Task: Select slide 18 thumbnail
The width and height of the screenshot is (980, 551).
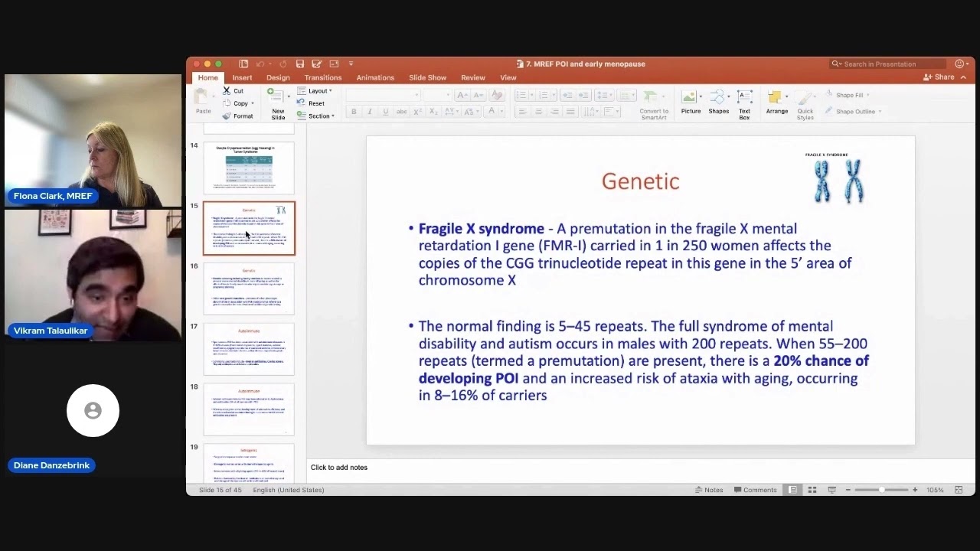Action: pos(249,410)
